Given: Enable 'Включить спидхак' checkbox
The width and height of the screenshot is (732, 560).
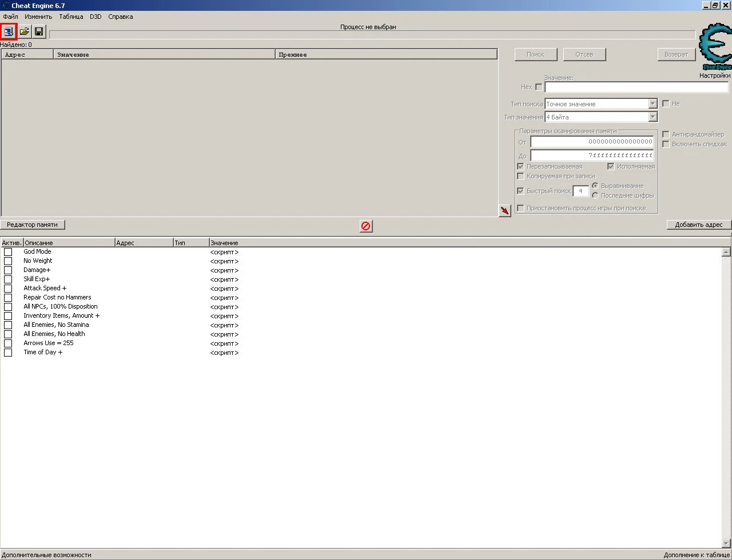Looking at the screenshot, I should (x=666, y=145).
